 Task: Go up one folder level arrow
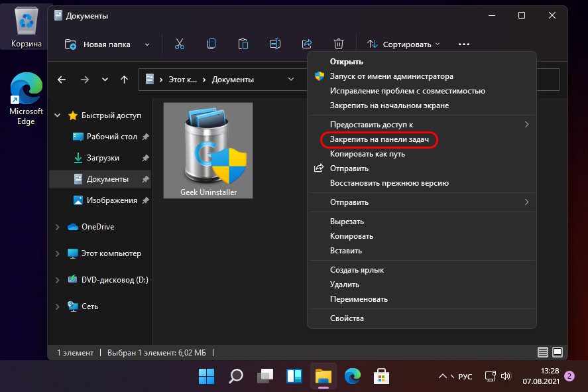click(124, 80)
